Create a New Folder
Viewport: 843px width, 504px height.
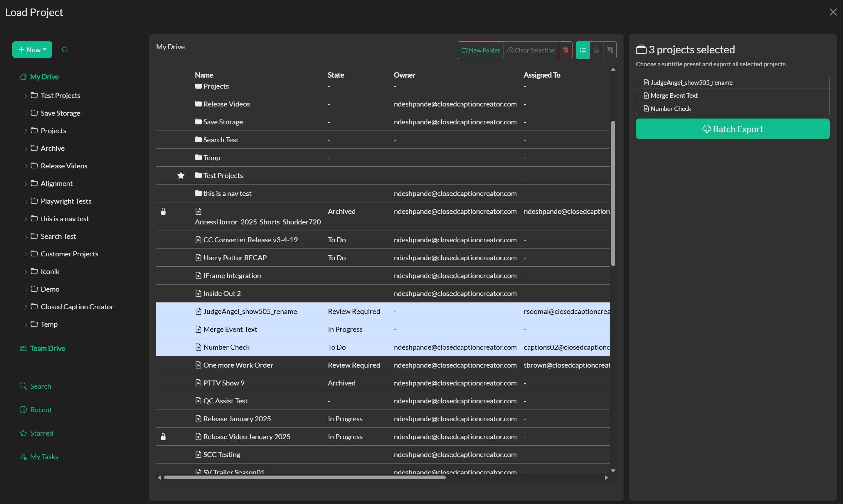coord(480,50)
